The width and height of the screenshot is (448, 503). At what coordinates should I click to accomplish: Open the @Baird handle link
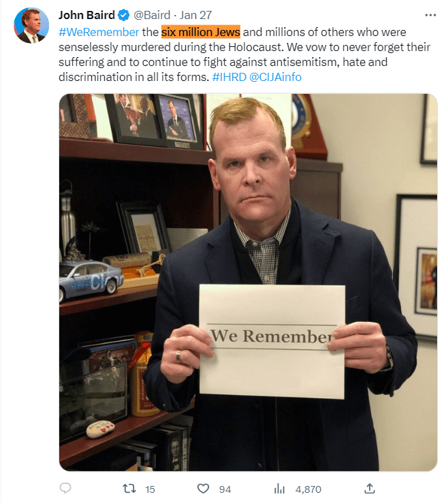coord(152,15)
